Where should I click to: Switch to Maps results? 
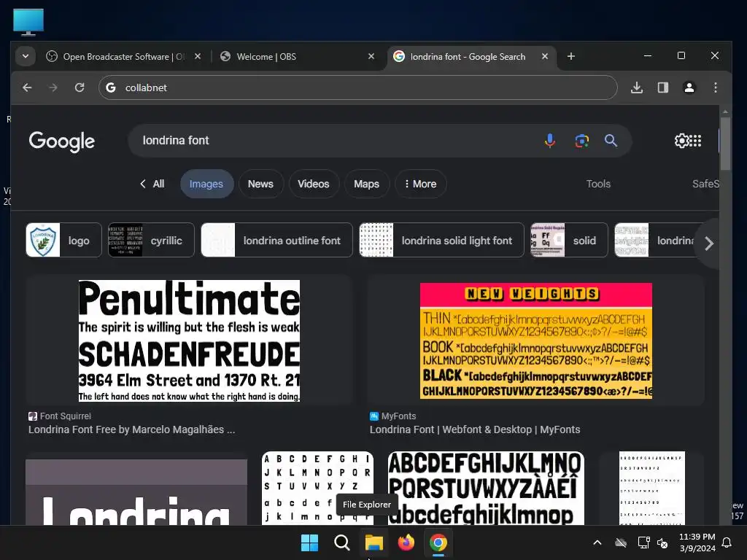click(x=366, y=184)
